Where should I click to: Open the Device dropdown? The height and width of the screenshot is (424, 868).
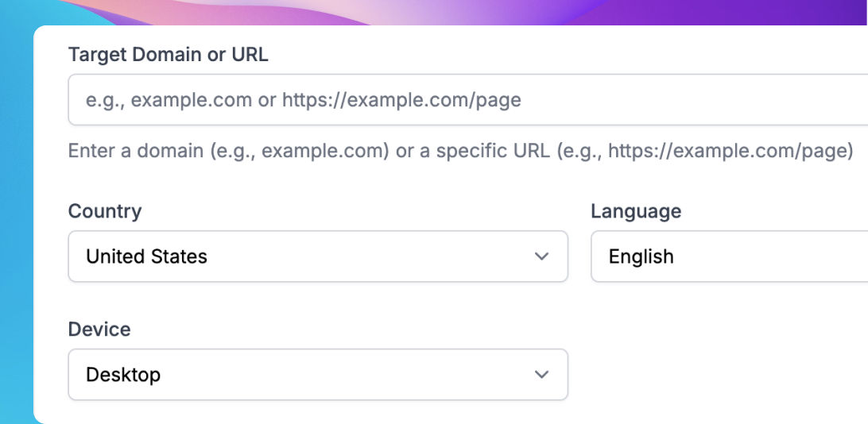pos(318,374)
